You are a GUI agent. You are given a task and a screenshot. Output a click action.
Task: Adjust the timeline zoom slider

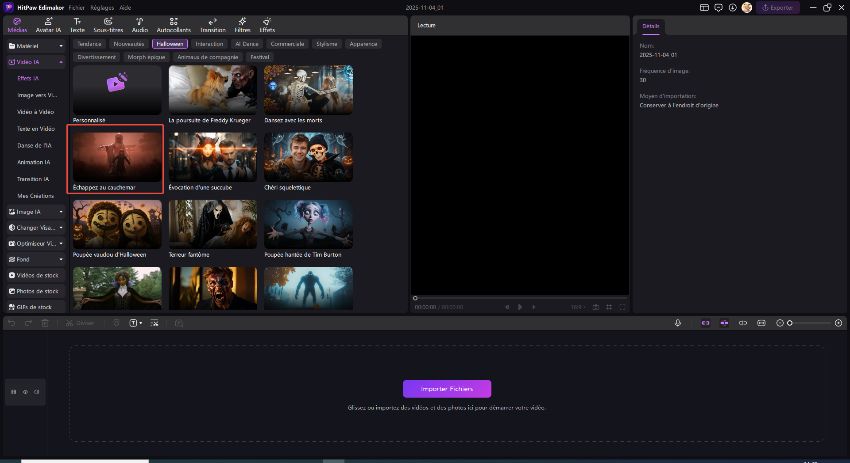[790, 323]
